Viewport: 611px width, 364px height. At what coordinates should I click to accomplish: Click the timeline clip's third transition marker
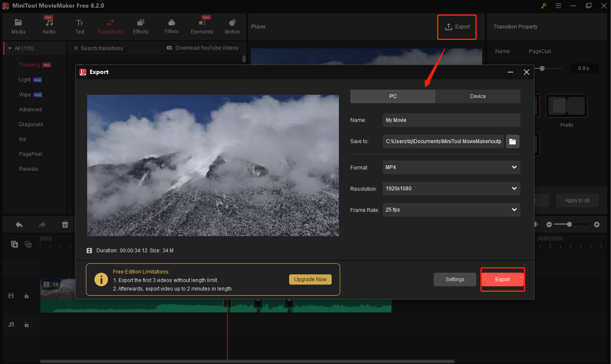click(x=289, y=303)
